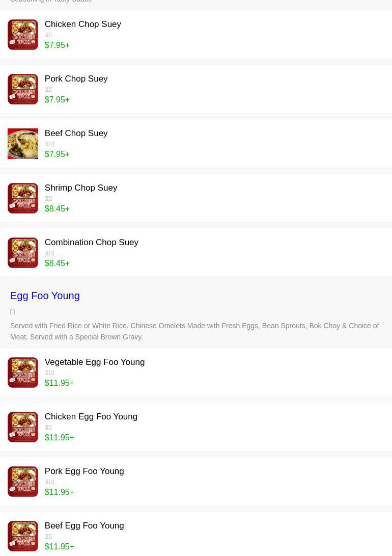
Task: Click the Vegetable Egg Foo Young $11.95+ price
Action: 60,383
